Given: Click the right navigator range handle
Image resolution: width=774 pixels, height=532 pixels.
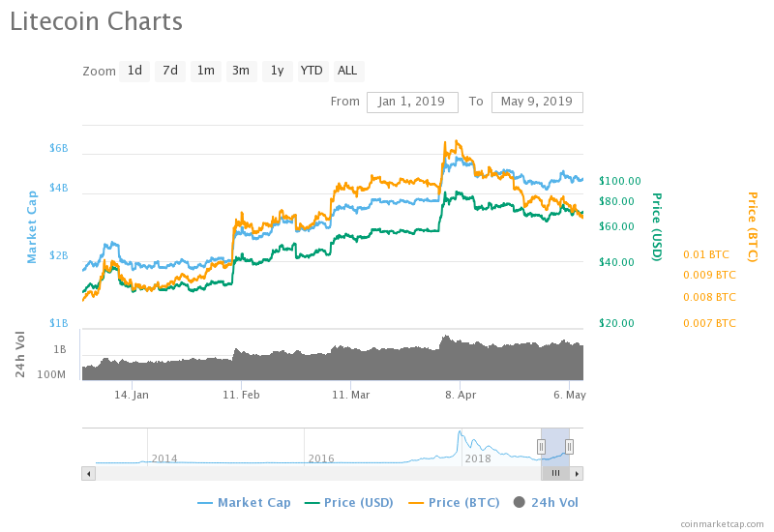Looking at the screenshot, I should 569,447.
